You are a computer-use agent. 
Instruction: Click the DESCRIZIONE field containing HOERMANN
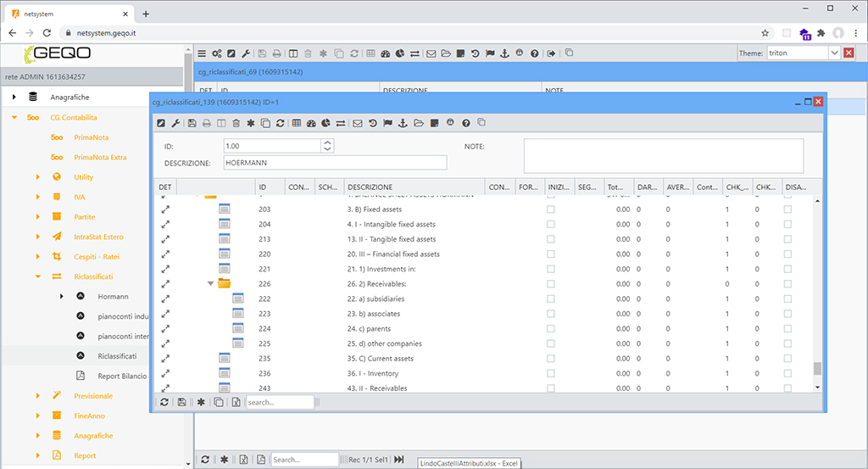[x=334, y=163]
